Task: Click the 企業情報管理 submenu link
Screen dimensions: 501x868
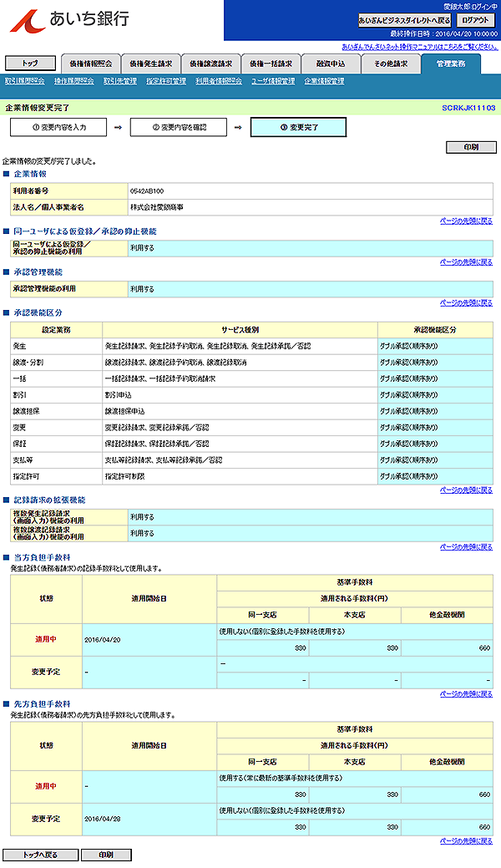Action: [x=325, y=81]
